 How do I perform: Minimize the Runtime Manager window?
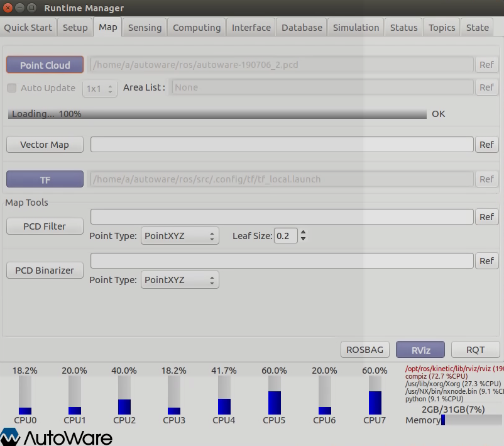point(19,8)
